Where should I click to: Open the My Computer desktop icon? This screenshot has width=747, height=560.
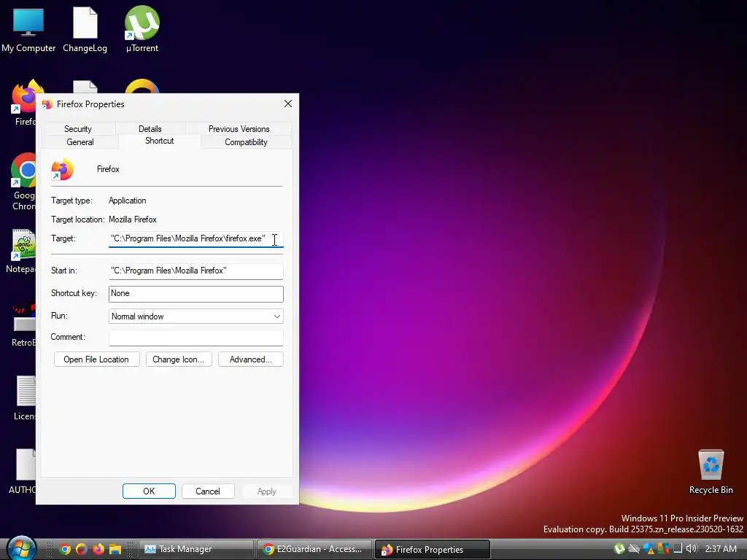point(28,28)
